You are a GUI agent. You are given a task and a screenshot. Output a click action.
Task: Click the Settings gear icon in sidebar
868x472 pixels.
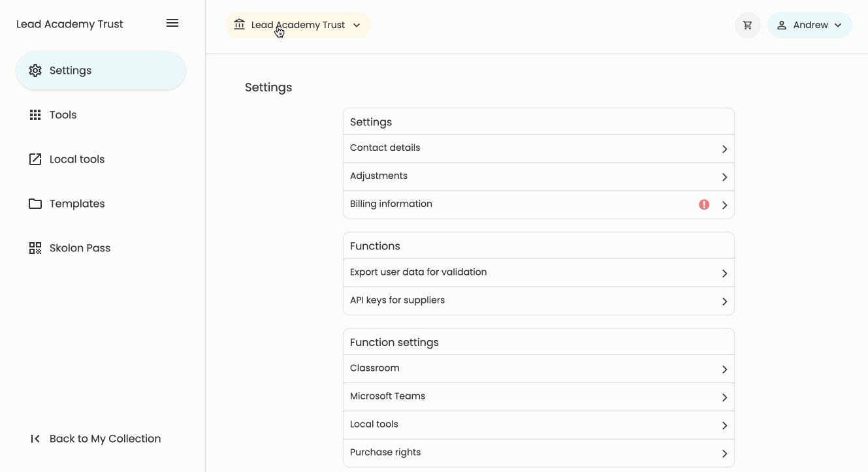tap(35, 71)
